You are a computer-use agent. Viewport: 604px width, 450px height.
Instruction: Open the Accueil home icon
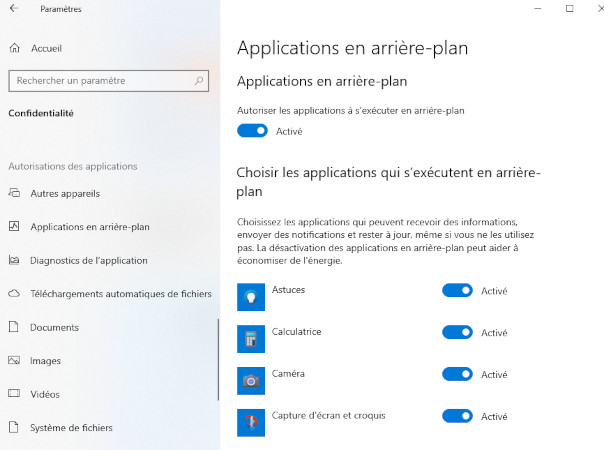[15, 48]
